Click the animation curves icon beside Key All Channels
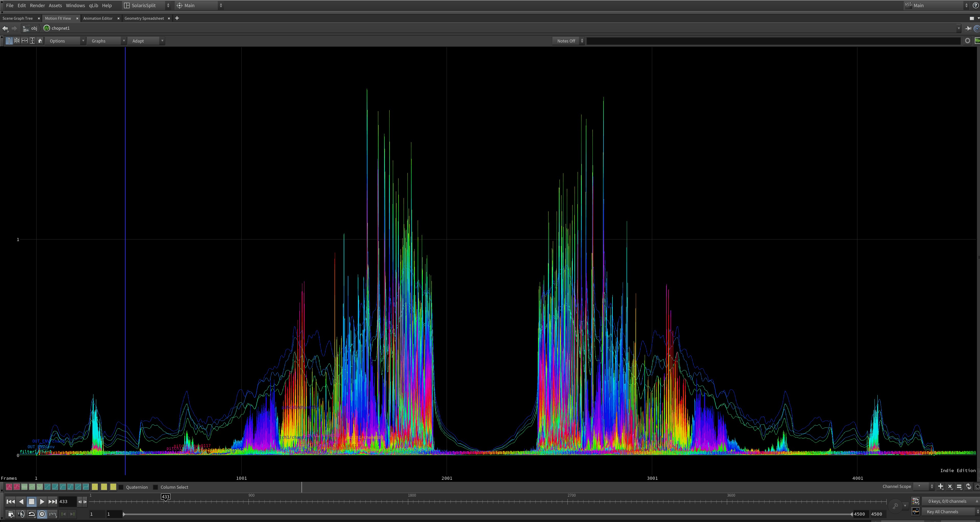This screenshot has width=980, height=522. tap(916, 511)
